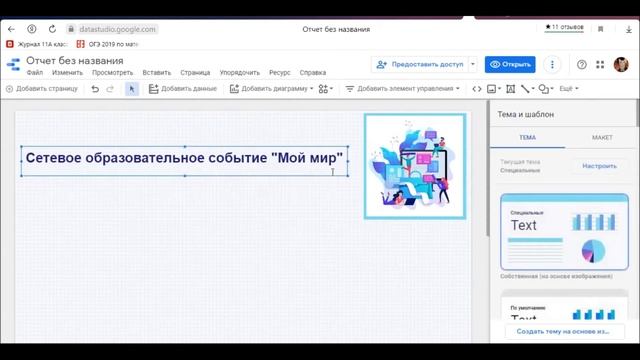Click the heading text 'Сетевое образовательное событие'
Viewport: 640px width, 360px height.
tap(146, 158)
